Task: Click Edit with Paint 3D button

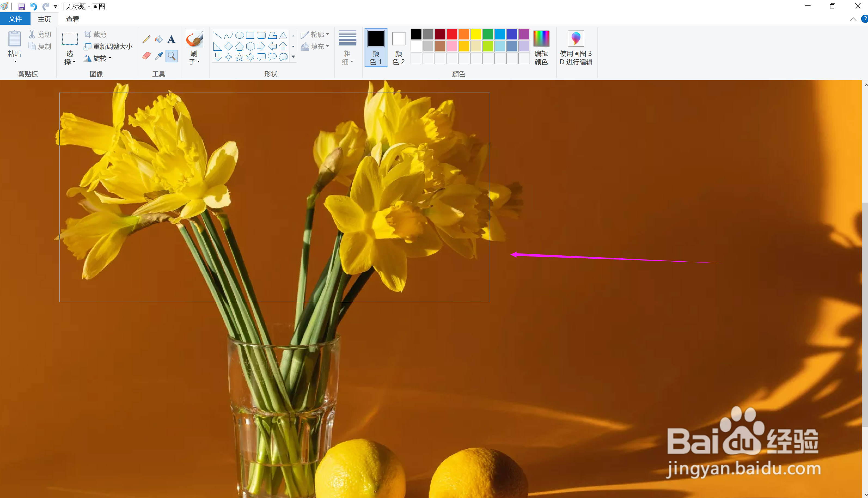Action: point(576,47)
